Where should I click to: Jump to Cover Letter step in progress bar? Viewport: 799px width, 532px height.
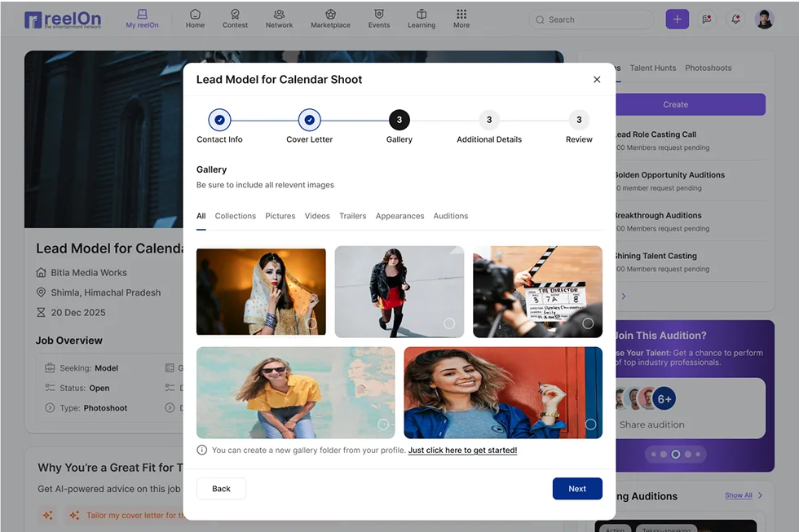(309, 121)
